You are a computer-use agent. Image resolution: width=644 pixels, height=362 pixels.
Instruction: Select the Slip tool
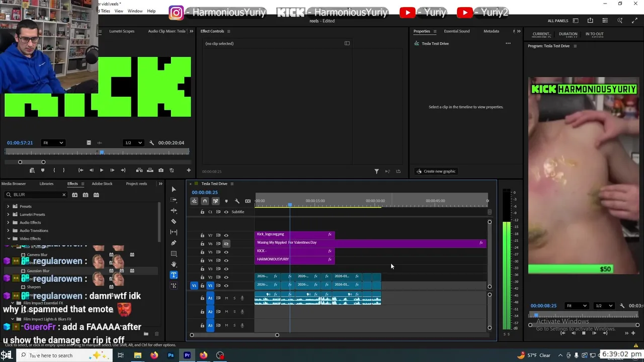tap(174, 232)
